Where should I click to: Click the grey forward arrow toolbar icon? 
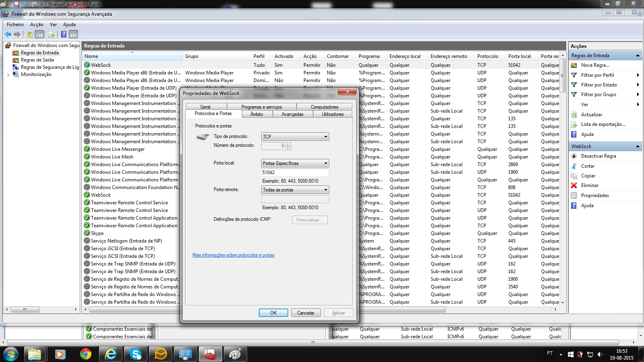[17, 35]
